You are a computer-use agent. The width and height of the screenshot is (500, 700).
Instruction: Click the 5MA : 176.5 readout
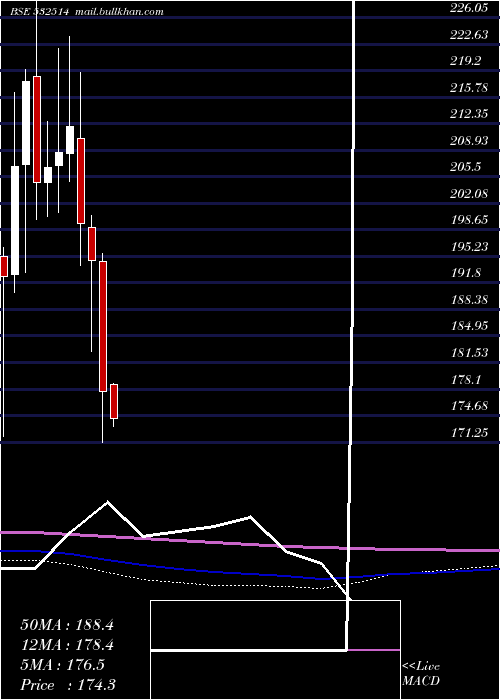tap(62, 665)
